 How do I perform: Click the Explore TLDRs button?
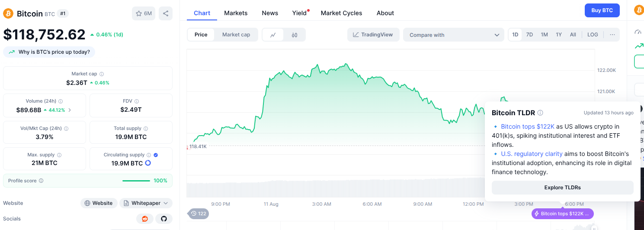[x=562, y=188]
